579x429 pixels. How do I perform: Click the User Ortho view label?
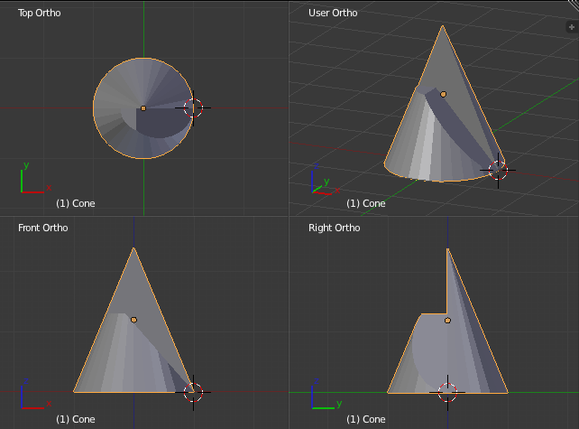click(333, 13)
